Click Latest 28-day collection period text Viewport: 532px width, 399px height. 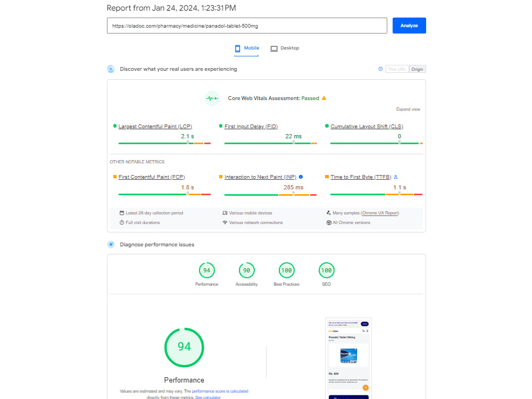click(154, 213)
